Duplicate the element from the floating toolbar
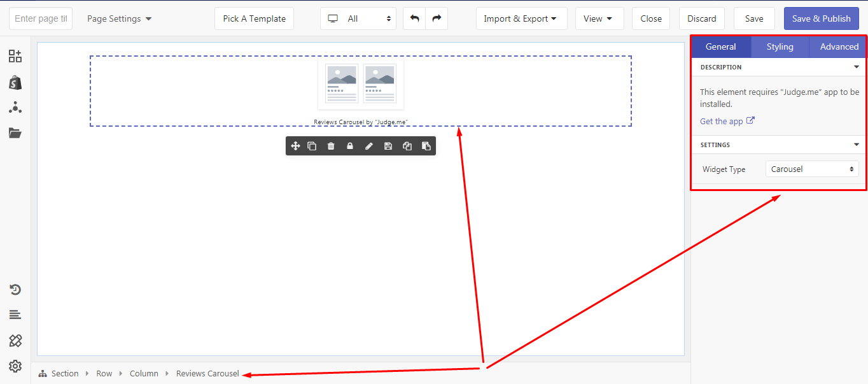Image resolution: width=868 pixels, height=384 pixels. [312, 146]
